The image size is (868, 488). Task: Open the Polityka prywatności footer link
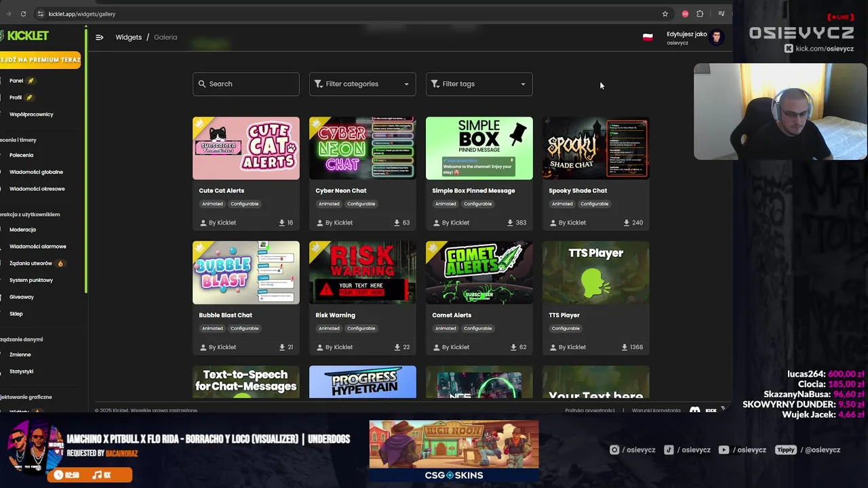tap(590, 410)
